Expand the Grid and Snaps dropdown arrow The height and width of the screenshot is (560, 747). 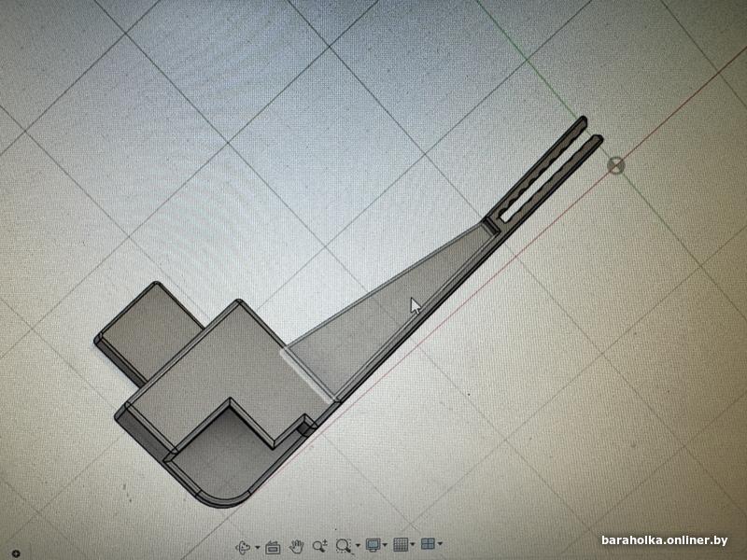pos(413,543)
